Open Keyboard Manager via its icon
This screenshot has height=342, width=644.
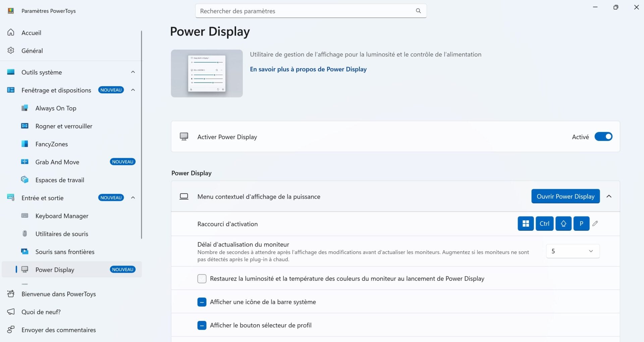[x=24, y=216]
